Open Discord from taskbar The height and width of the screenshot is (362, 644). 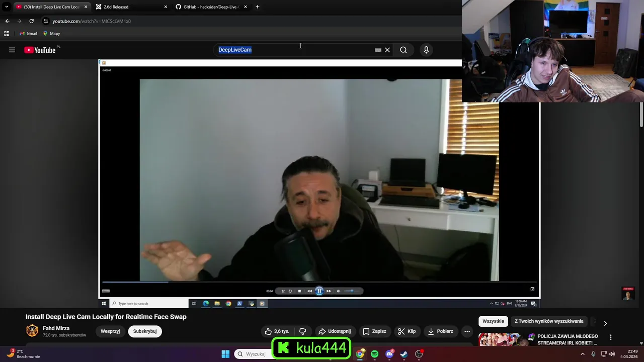(x=389, y=354)
